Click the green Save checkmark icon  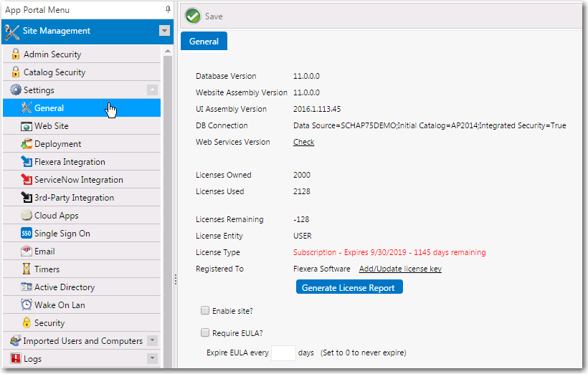pos(192,16)
